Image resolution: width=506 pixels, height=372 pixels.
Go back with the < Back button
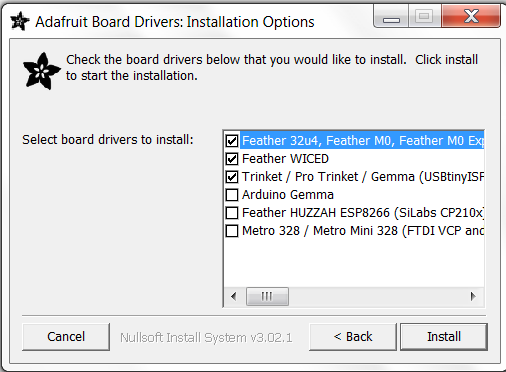[x=353, y=337]
